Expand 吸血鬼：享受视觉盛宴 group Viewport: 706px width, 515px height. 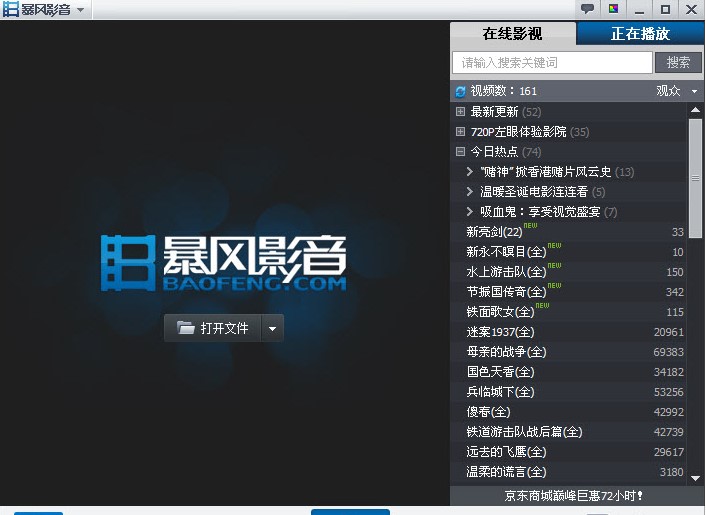(470, 212)
